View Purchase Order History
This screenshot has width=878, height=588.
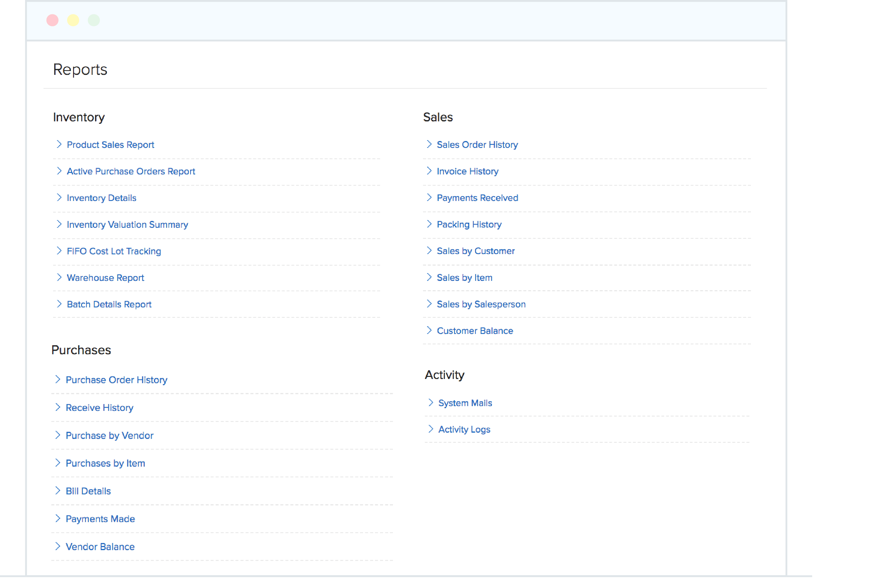point(116,380)
